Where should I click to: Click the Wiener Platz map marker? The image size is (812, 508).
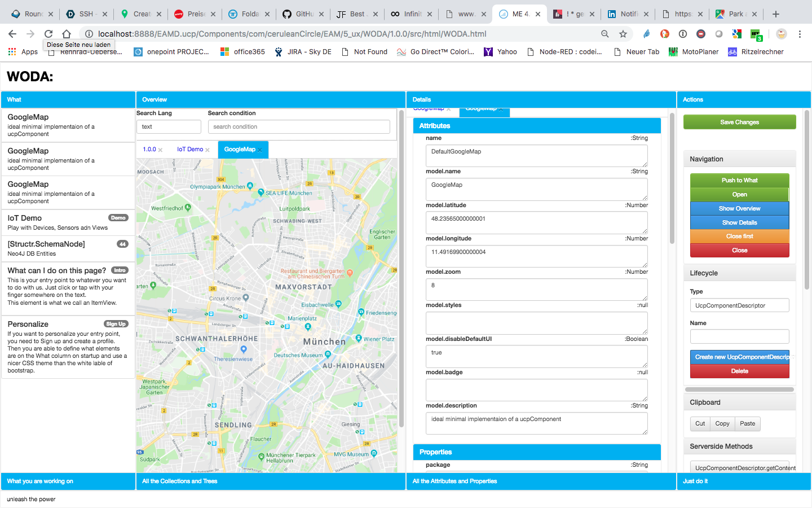pos(359,338)
